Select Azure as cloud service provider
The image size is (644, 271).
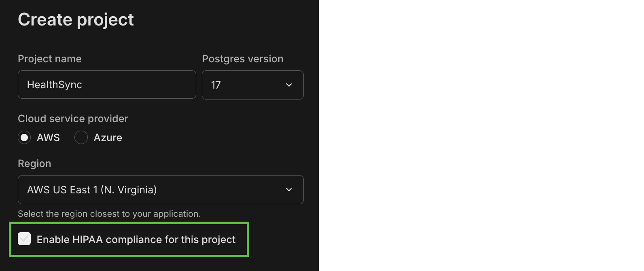click(81, 138)
